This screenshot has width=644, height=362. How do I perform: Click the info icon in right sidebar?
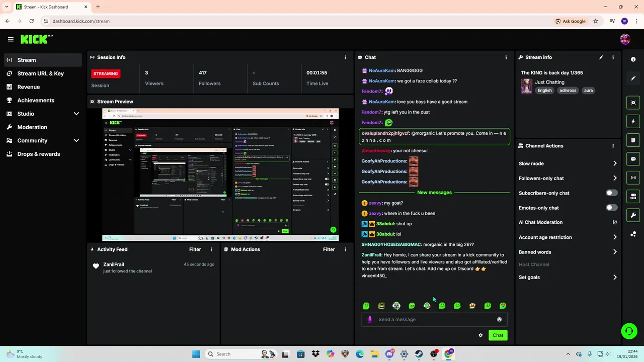click(x=633, y=59)
